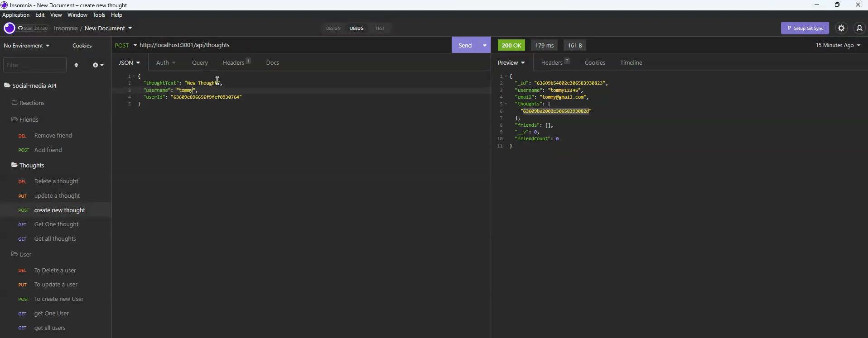868x338 pixels.
Task: Click the 179 ms response time badge
Action: coord(544,45)
